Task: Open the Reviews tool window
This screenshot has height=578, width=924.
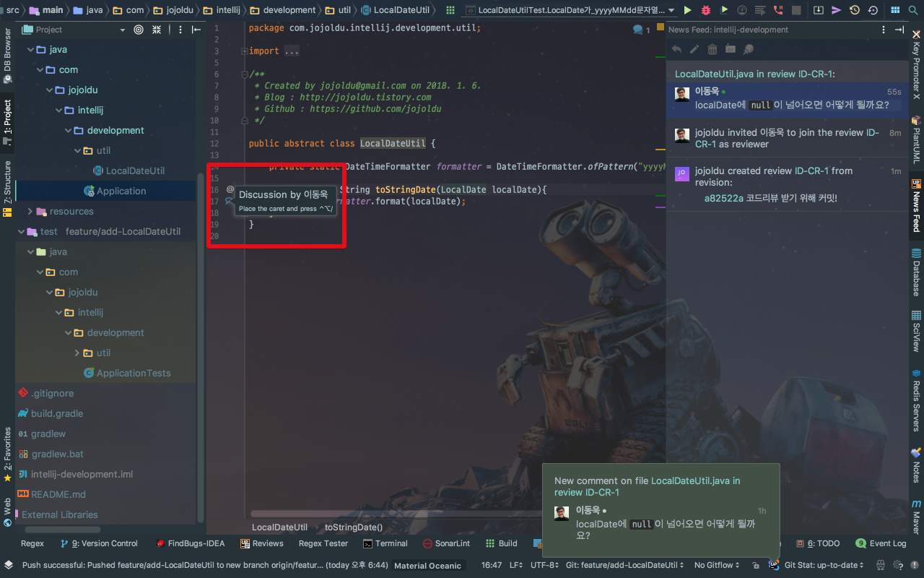Action: (x=261, y=543)
